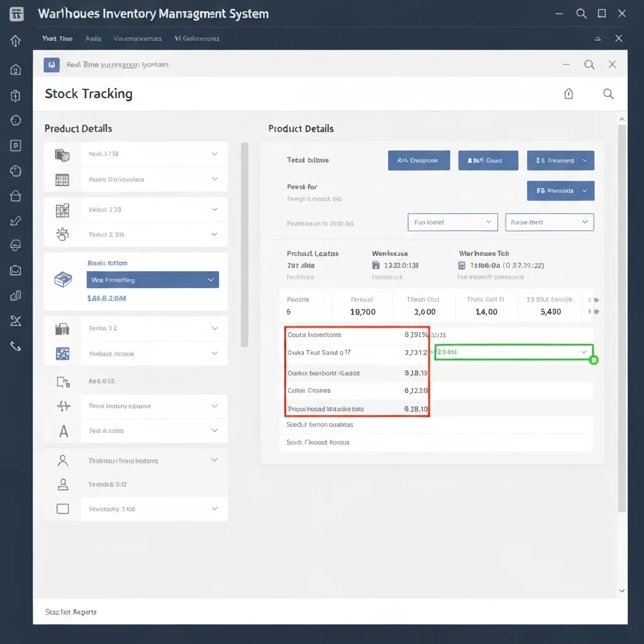Screen dimensions: 644x644
Task: Click the blue square icon beside "Red Time" title
Action: (x=52, y=65)
